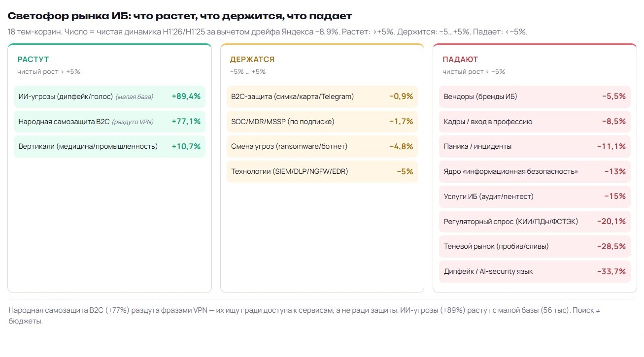Select the Вендоры (бренды ИБ) row

point(535,97)
